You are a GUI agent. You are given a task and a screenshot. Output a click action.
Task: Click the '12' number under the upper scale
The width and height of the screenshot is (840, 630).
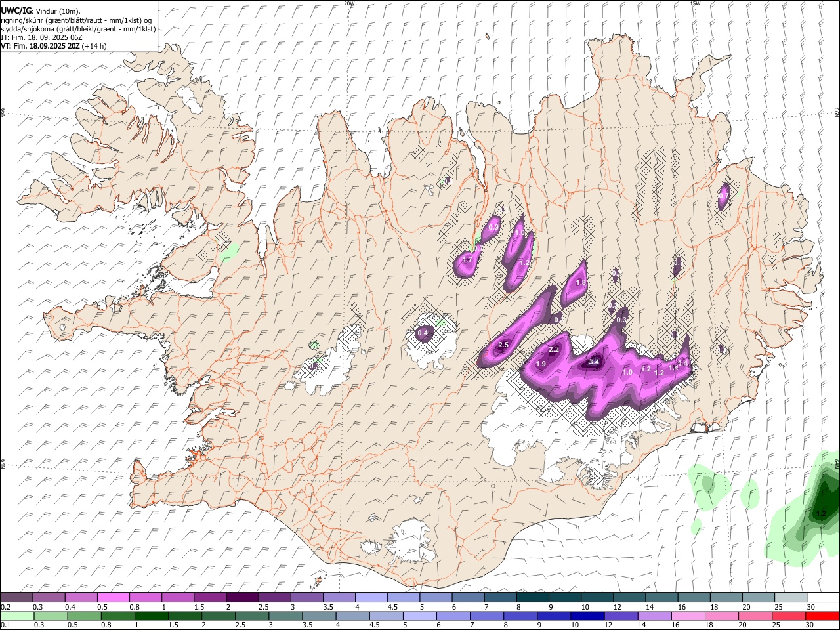[x=618, y=607]
